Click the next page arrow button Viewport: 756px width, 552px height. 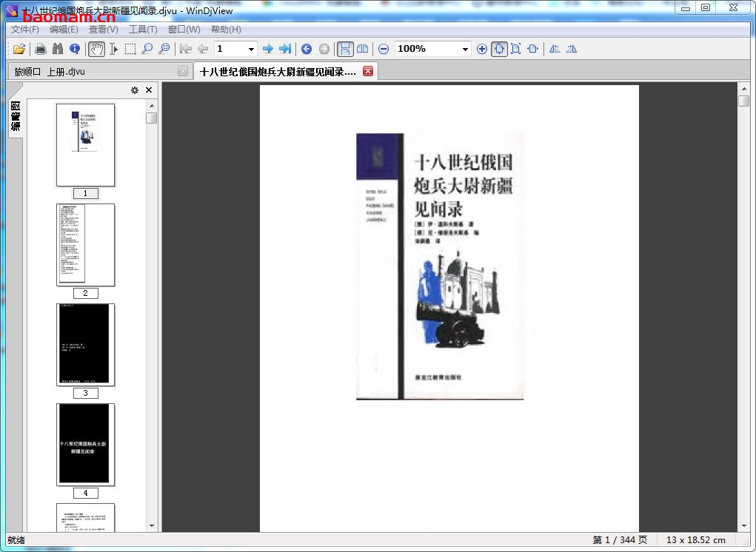pos(268,49)
